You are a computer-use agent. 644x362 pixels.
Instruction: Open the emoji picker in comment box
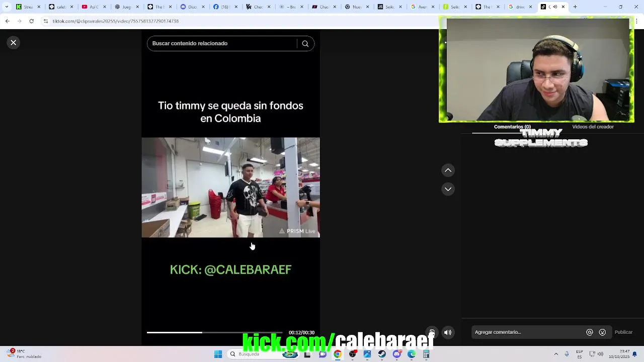602,332
